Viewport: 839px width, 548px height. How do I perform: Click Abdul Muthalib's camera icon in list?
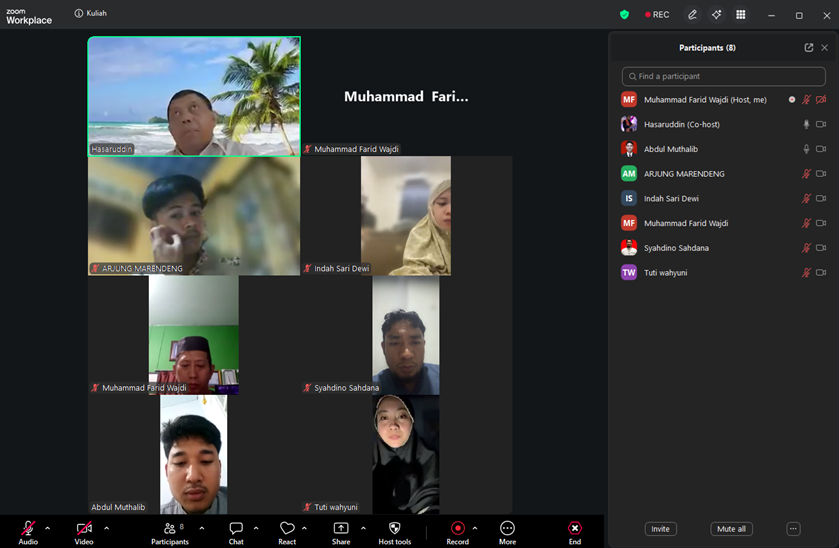[821, 149]
